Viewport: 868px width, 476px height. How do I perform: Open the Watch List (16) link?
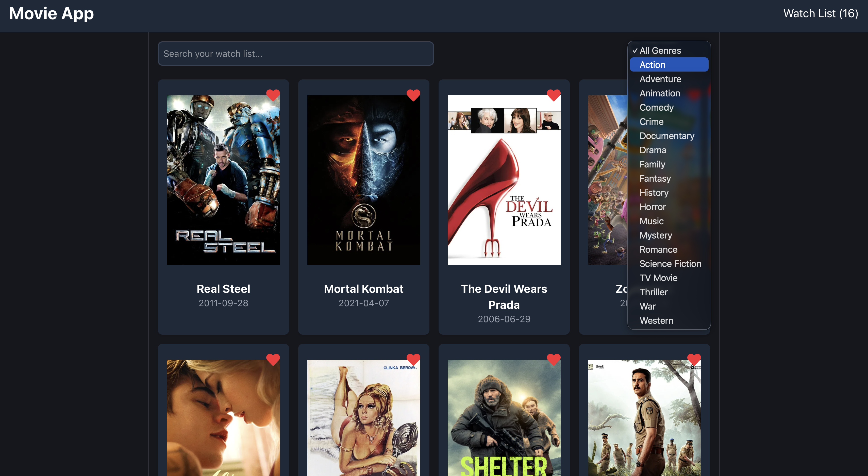[821, 13]
